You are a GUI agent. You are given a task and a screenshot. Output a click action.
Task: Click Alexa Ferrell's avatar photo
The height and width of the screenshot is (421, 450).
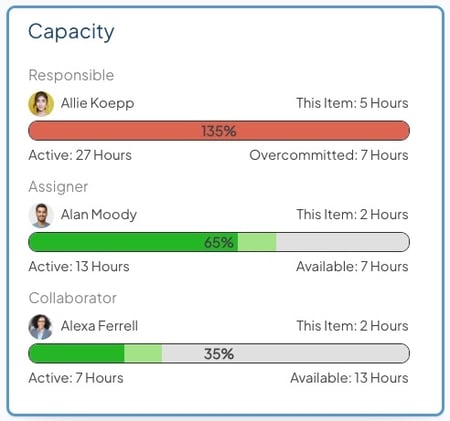click(x=41, y=327)
